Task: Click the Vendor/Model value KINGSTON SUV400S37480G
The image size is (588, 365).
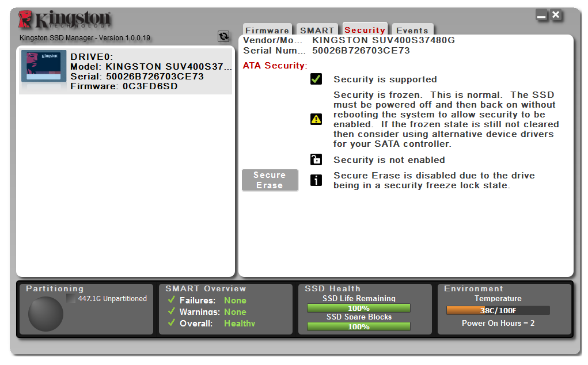Action: tap(384, 40)
